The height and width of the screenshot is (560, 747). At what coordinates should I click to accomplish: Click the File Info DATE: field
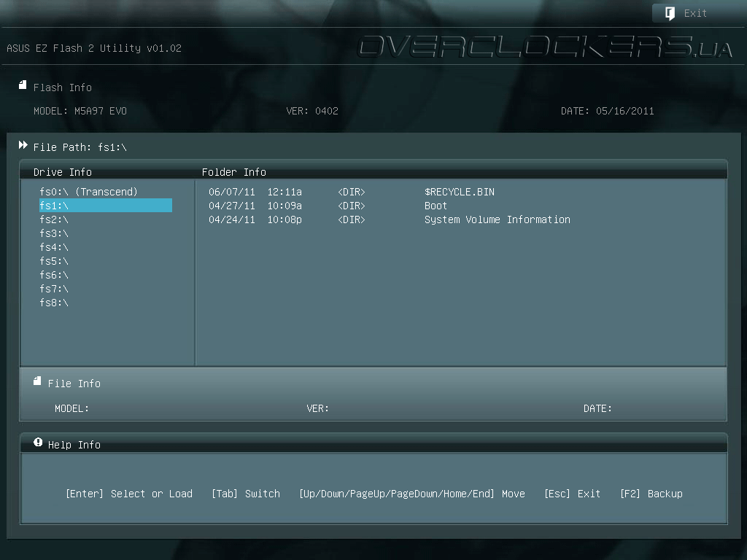(597, 408)
